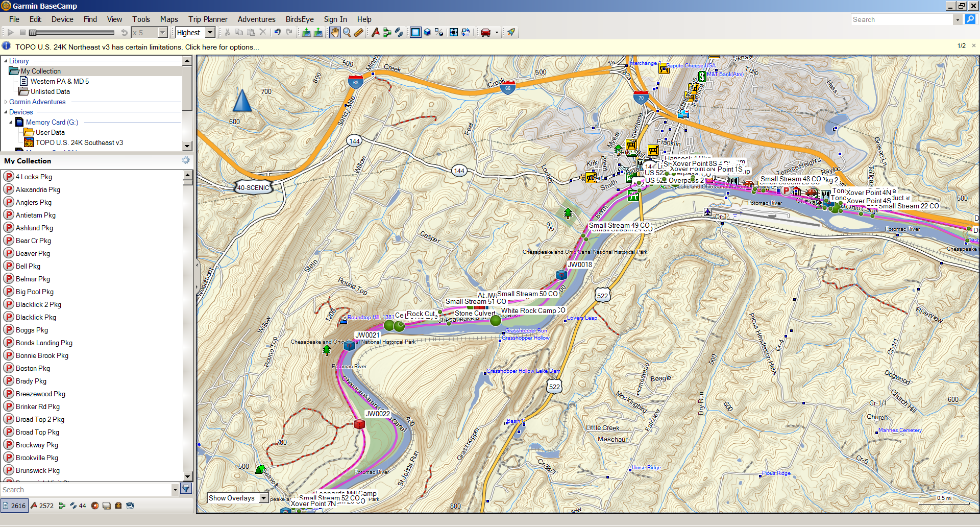Viewport: 980px width, 527px height.
Task: Select the Hand pan tool
Action: (x=334, y=33)
